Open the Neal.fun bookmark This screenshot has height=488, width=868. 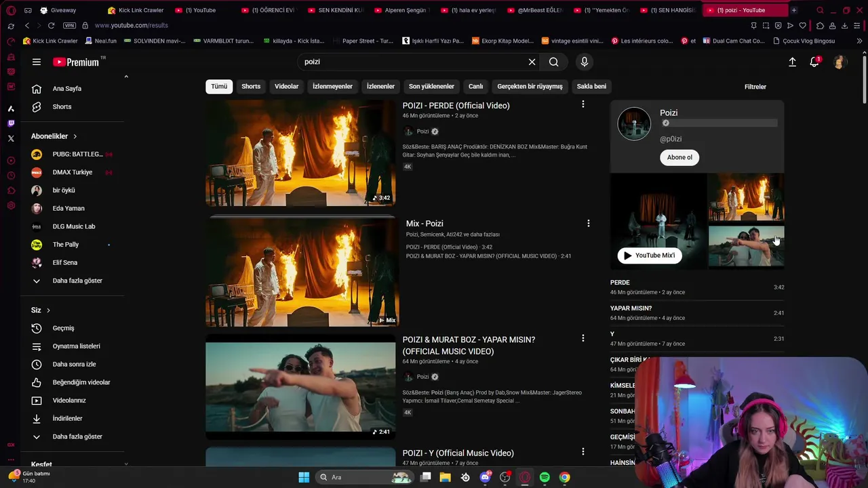pos(100,41)
